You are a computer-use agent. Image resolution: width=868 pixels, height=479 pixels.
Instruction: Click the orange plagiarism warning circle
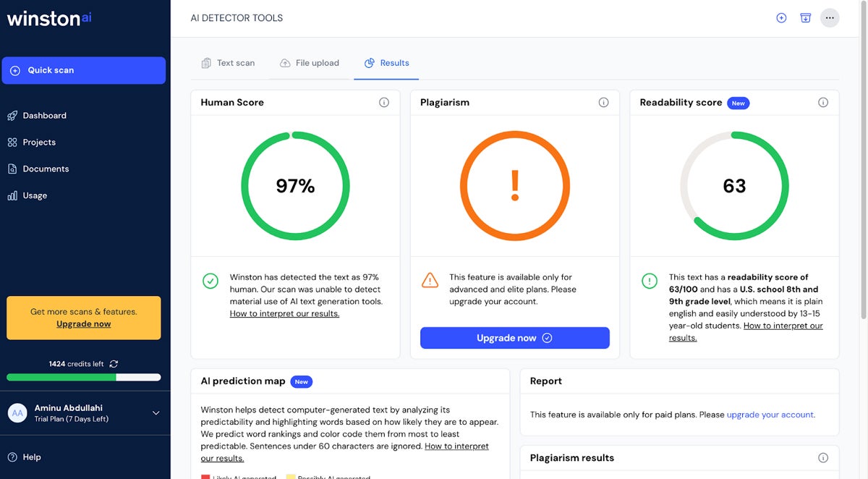point(515,186)
